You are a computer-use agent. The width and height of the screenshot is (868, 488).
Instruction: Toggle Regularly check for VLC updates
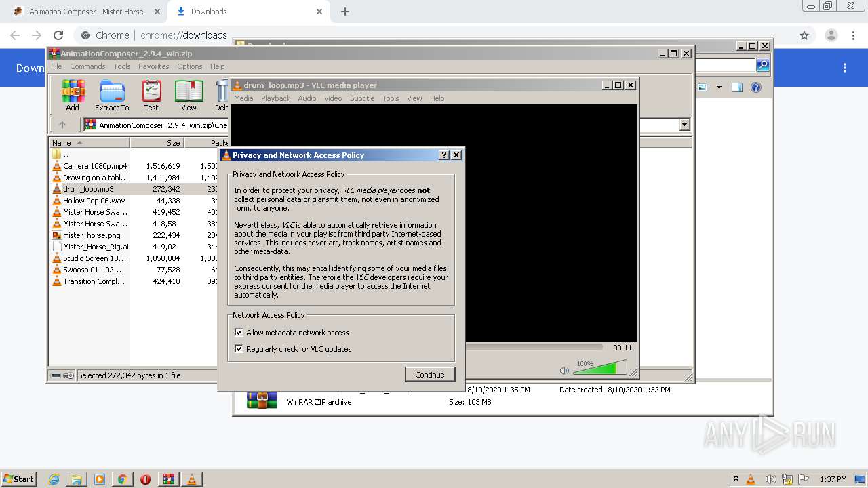point(239,349)
